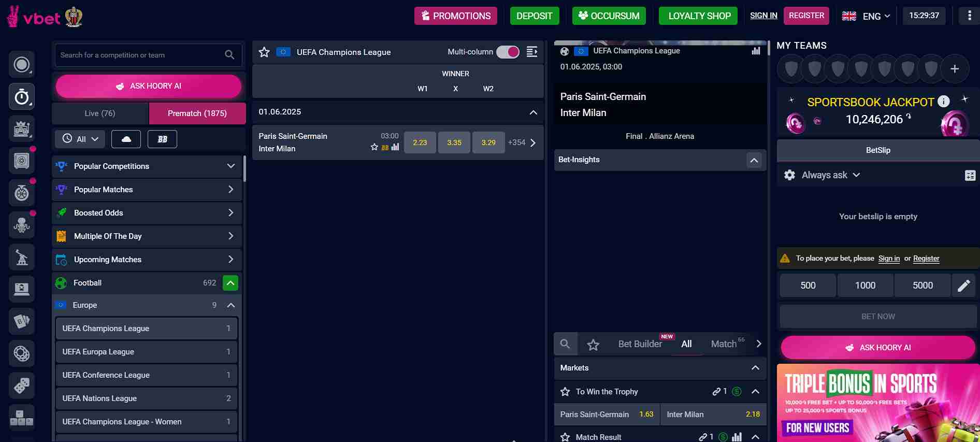
Task: Collapse the To Win the Trophy market
Action: point(755,392)
